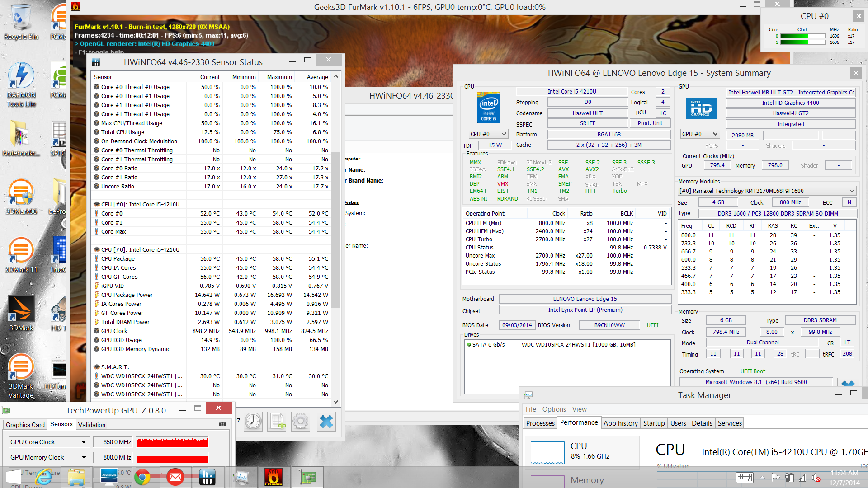This screenshot has height=488, width=868.
Task: Click the Intel HD Graphics logo
Action: (701, 108)
